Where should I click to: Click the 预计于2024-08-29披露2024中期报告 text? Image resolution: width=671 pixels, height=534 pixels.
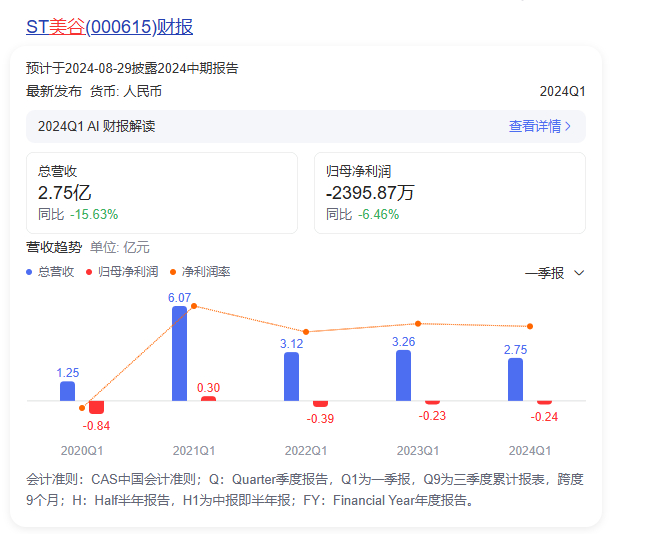[x=132, y=68]
